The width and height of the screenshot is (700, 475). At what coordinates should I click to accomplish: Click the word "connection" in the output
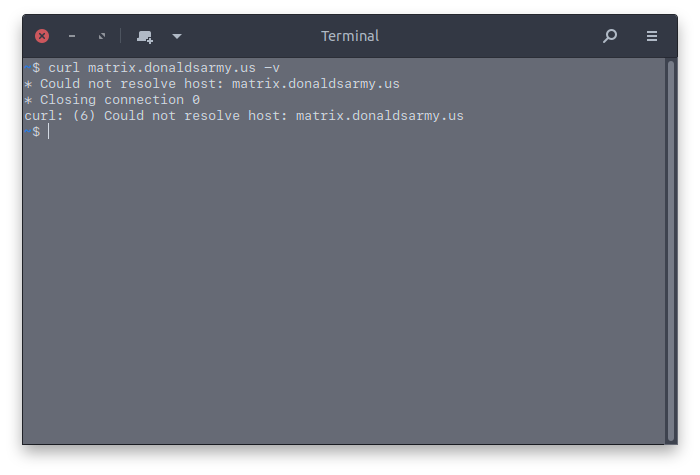[144, 100]
